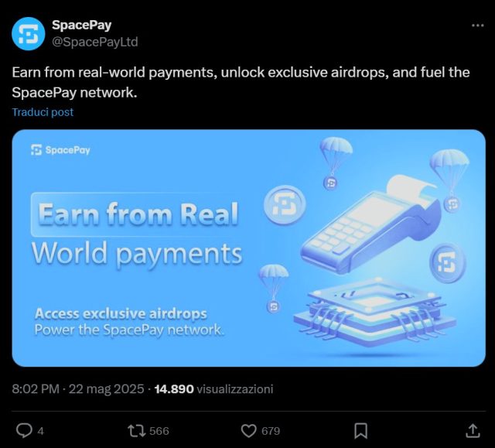Click the SpacePay logo inside the banner
This screenshot has width=495, height=448.
60,150
